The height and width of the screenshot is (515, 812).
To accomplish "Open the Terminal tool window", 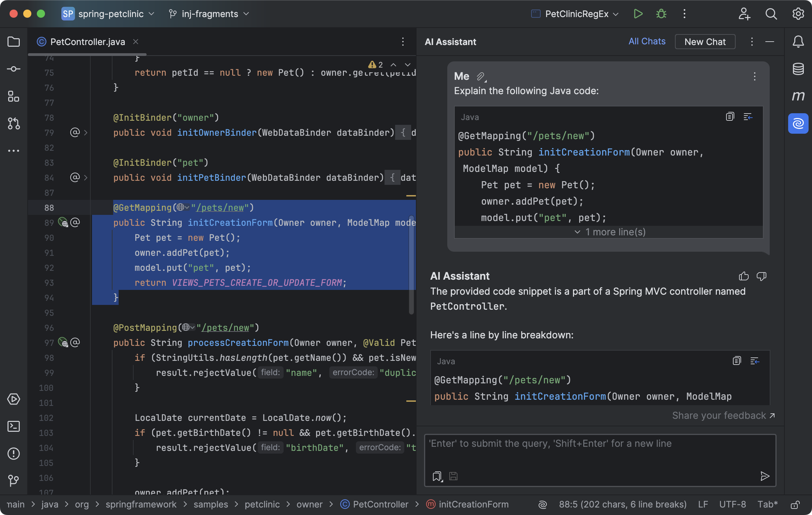I will pos(14,426).
